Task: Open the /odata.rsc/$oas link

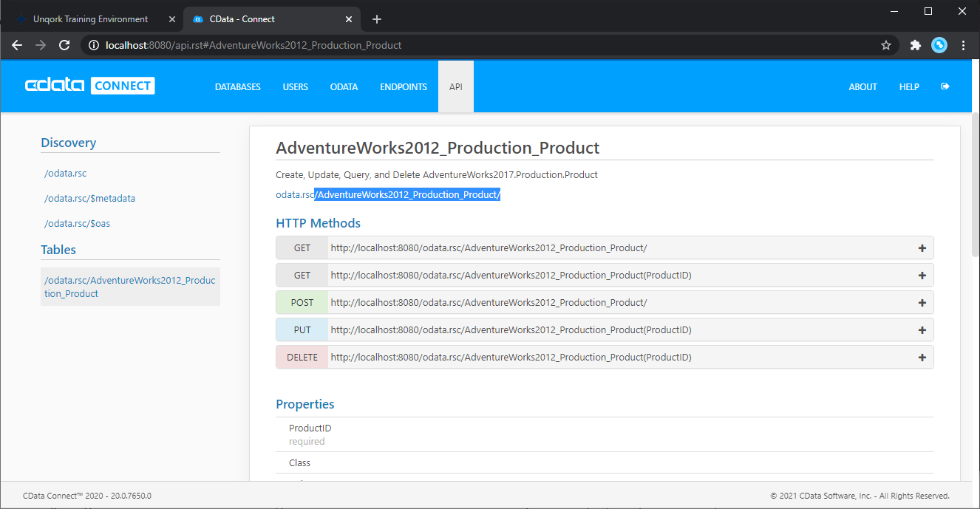Action: [x=77, y=224]
